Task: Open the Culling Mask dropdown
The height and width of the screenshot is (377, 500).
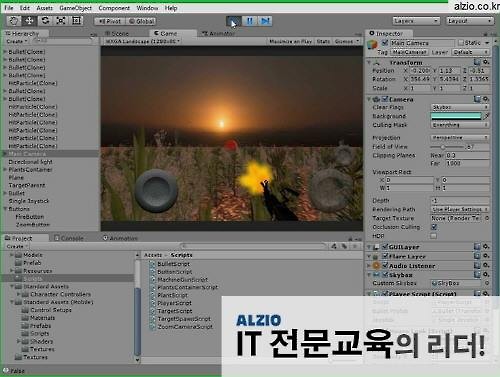Action: 460,125
